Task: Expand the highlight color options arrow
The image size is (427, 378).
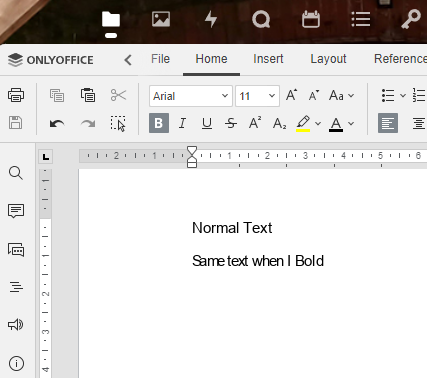Action: [x=318, y=123]
